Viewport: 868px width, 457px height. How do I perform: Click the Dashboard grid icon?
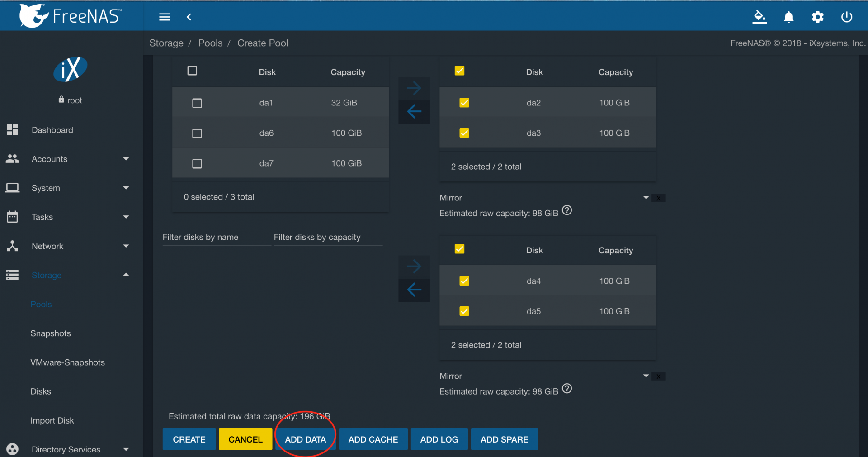click(x=13, y=130)
